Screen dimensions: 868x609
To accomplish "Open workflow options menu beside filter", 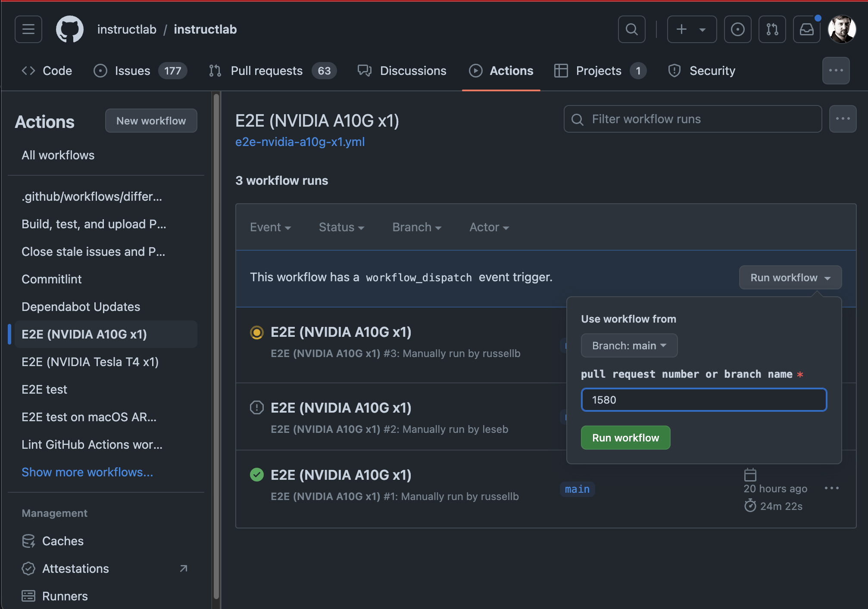I will click(843, 119).
